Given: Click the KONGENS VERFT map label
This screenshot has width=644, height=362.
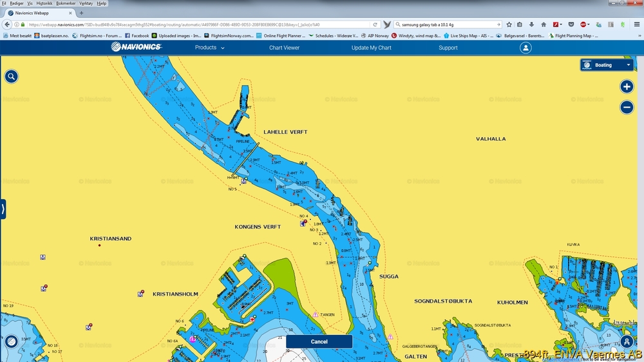Looking at the screenshot, I should point(258,227).
